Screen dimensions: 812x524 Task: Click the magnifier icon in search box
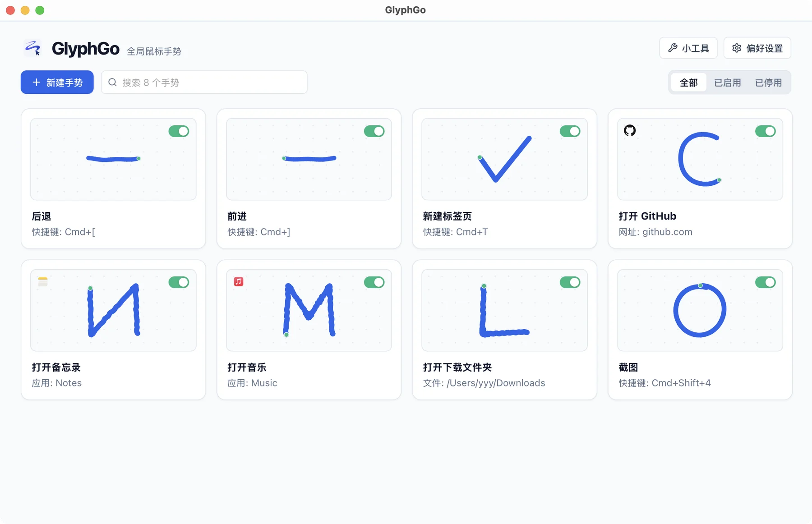coord(113,82)
